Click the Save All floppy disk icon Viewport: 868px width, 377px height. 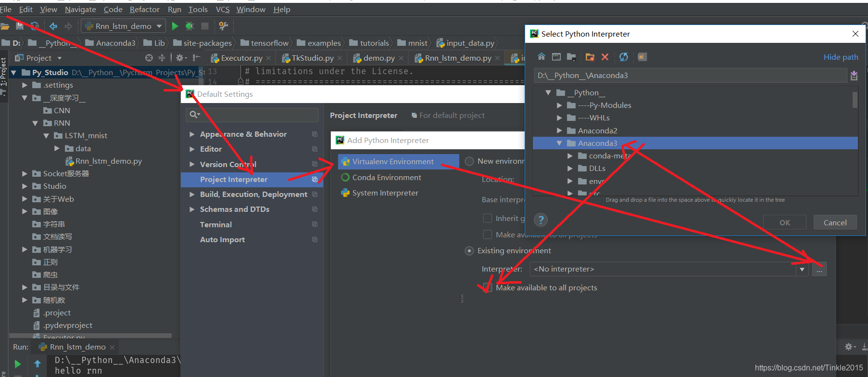[x=20, y=26]
